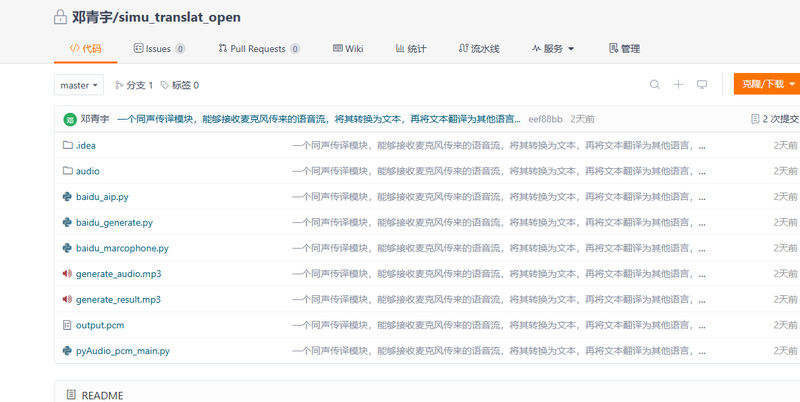Click the commit message in .idea row
The height and width of the screenshot is (402, 800).
pyautogui.click(x=499, y=145)
